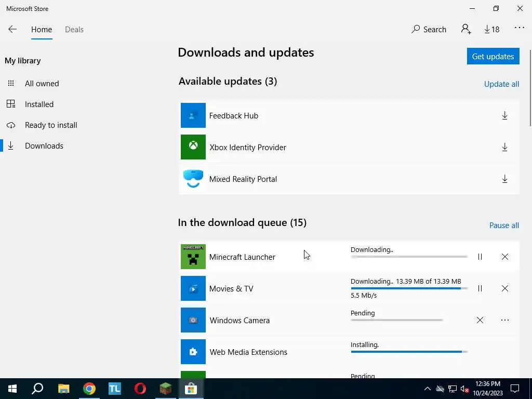The image size is (532, 399).
Task: Select Downloads in the sidebar
Action: [x=44, y=146]
